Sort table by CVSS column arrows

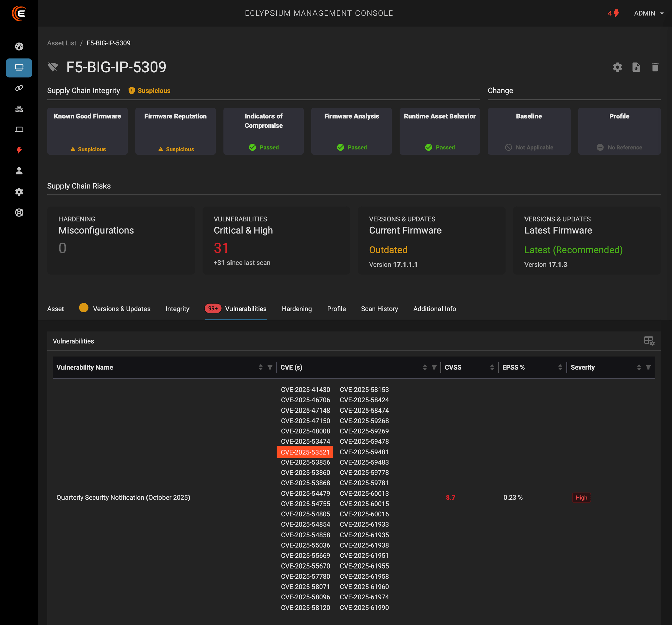click(492, 367)
